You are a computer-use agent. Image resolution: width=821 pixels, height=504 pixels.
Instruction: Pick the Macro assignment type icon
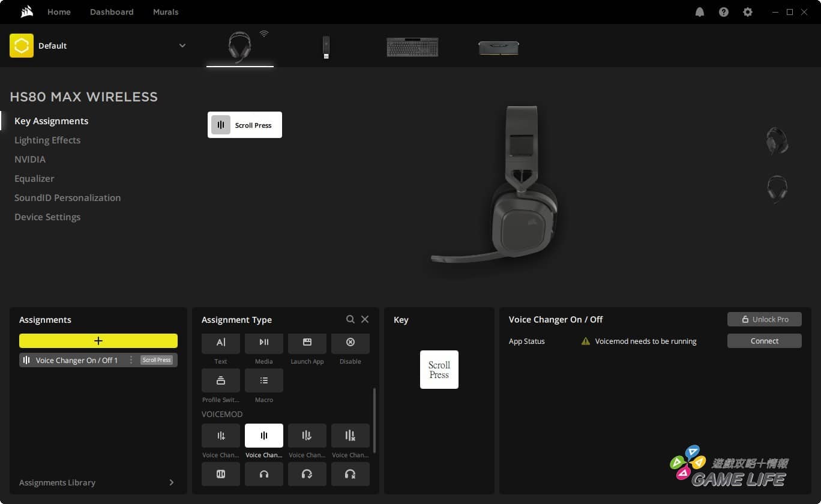pyautogui.click(x=264, y=380)
